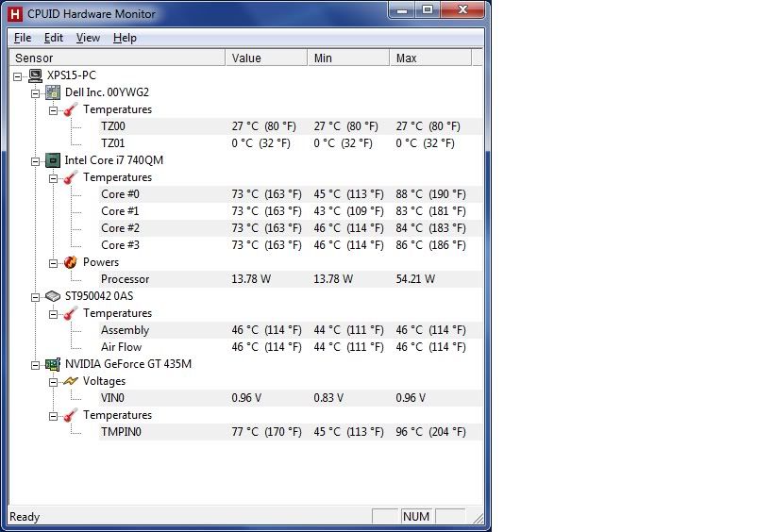Click the Sensor column header
773x532 pixels.
coord(117,58)
